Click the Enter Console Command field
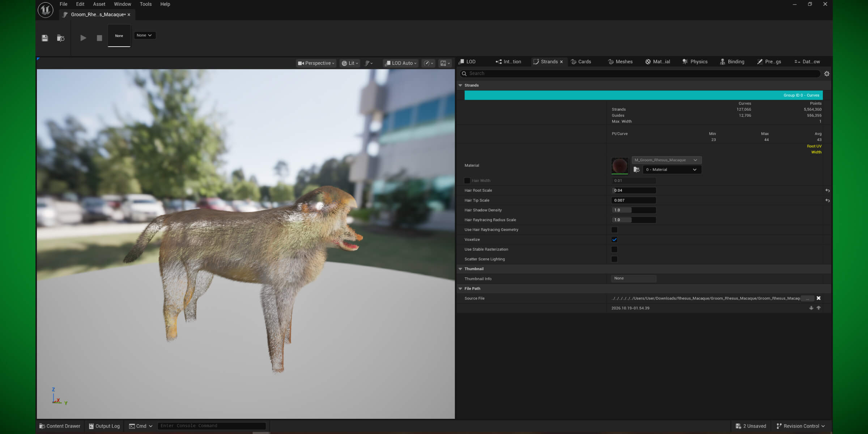 [212, 426]
